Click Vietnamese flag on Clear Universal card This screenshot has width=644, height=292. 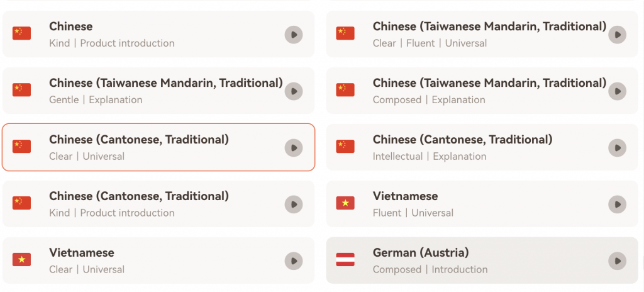click(22, 259)
